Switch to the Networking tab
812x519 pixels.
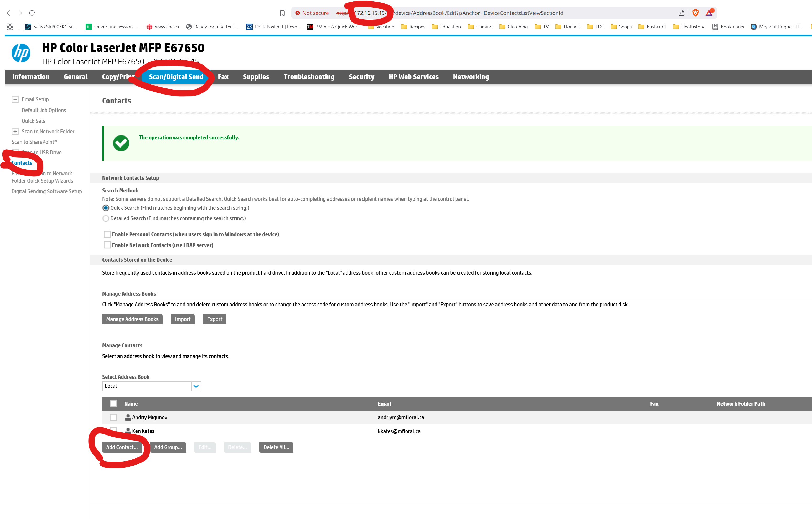click(x=471, y=77)
